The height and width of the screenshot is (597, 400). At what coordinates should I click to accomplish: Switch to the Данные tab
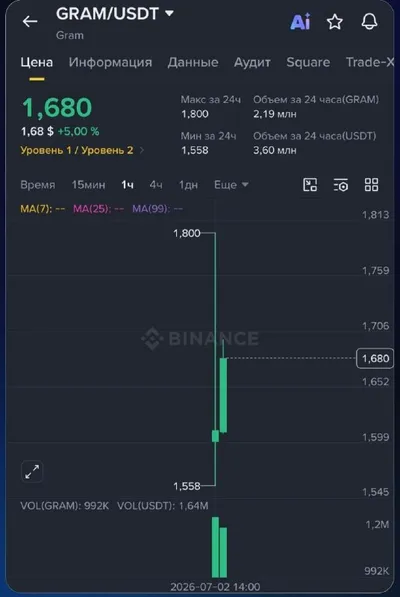point(193,62)
